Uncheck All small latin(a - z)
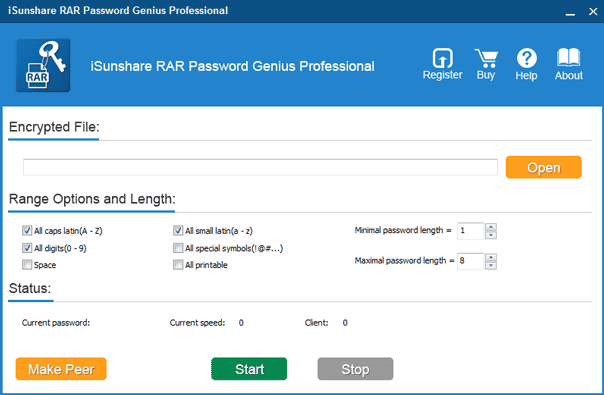604x395 pixels. (178, 230)
